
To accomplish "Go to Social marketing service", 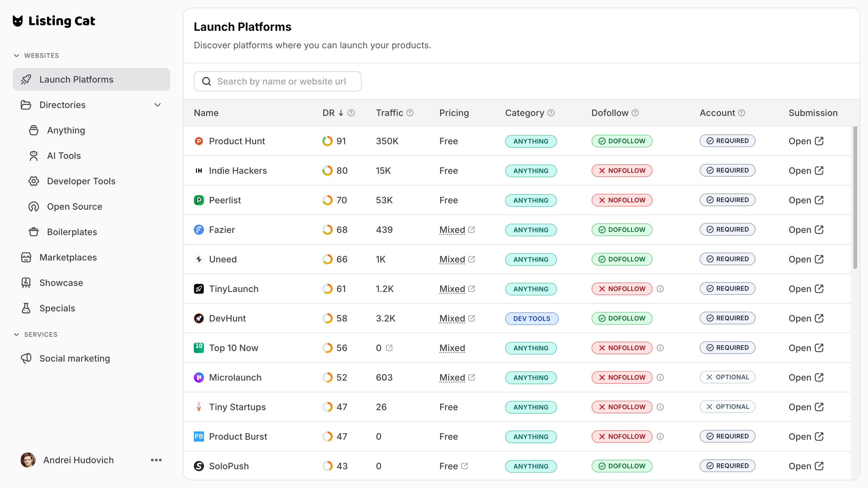I will (74, 358).
